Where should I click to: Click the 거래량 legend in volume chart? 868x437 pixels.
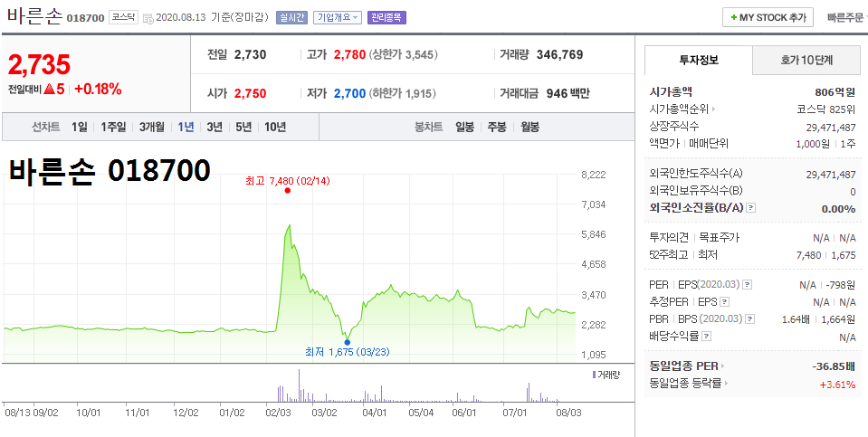[606, 375]
